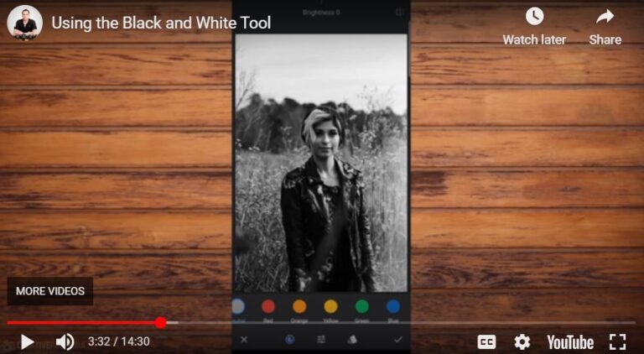Screen dimensions: 644x354
Task: Click the 3:32 / 14:30 time display
Action: click(x=119, y=341)
